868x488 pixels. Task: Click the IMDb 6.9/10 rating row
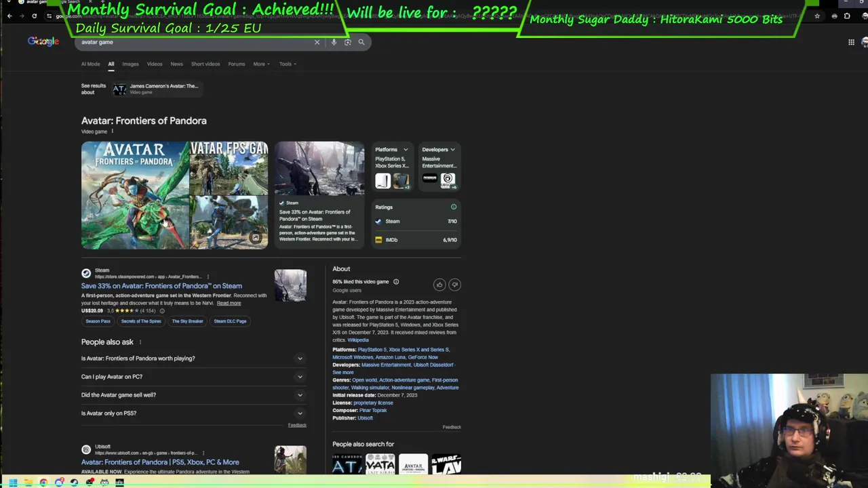(x=416, y=240)
